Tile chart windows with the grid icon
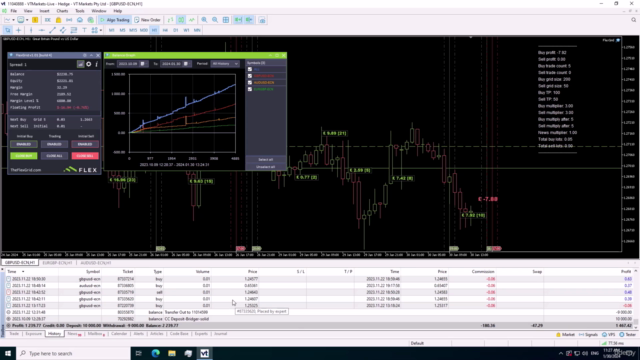 [226, 20]
